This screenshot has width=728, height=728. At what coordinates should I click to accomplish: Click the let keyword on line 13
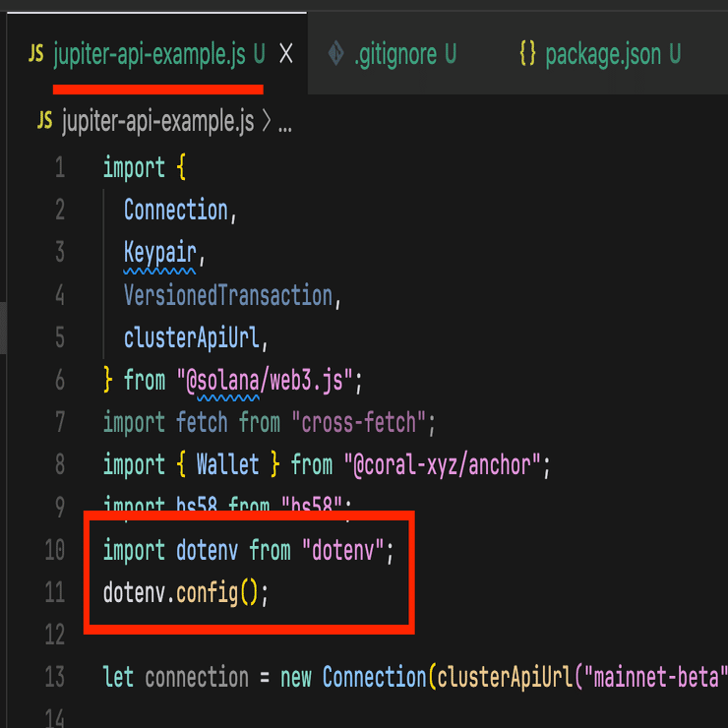(118, 677)
